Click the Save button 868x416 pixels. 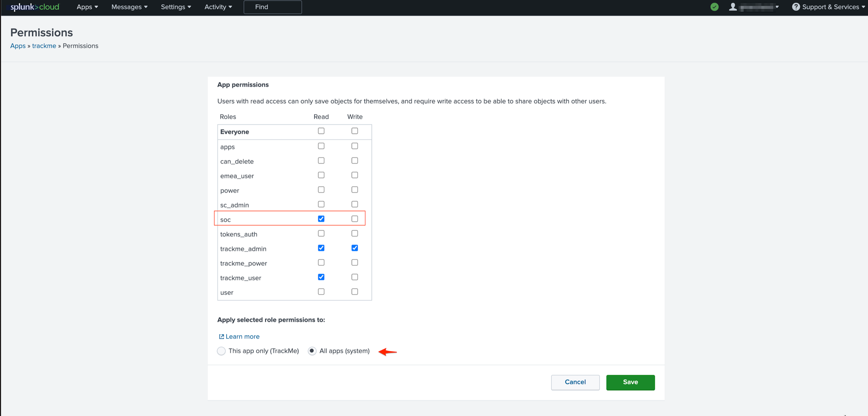(x=630, y=382)
